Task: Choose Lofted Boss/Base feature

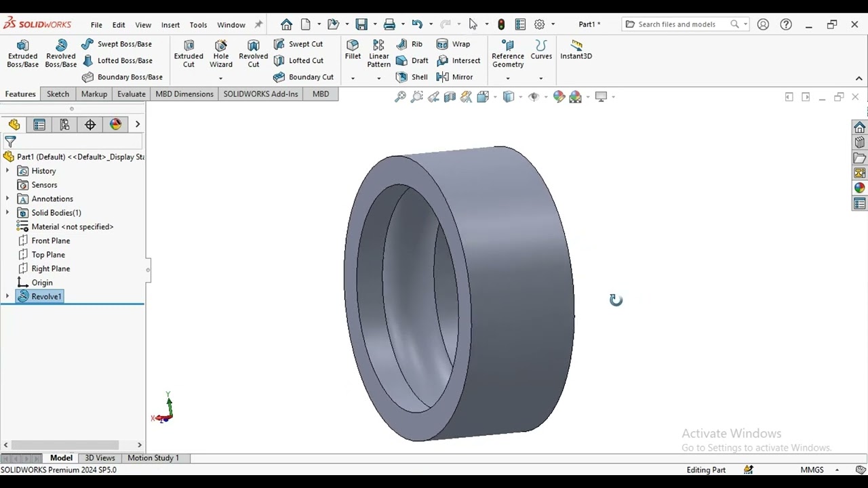Action: pyautogui.click(x=117, y=60)
